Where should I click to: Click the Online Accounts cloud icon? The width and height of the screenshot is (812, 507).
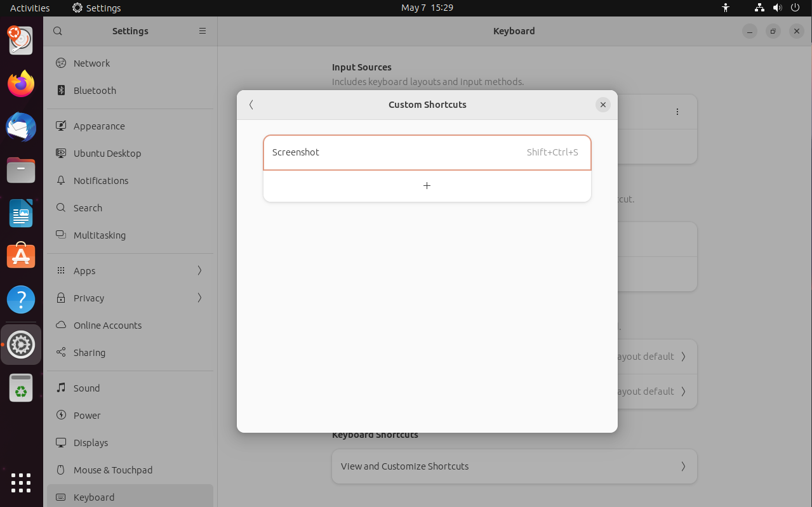61,325
